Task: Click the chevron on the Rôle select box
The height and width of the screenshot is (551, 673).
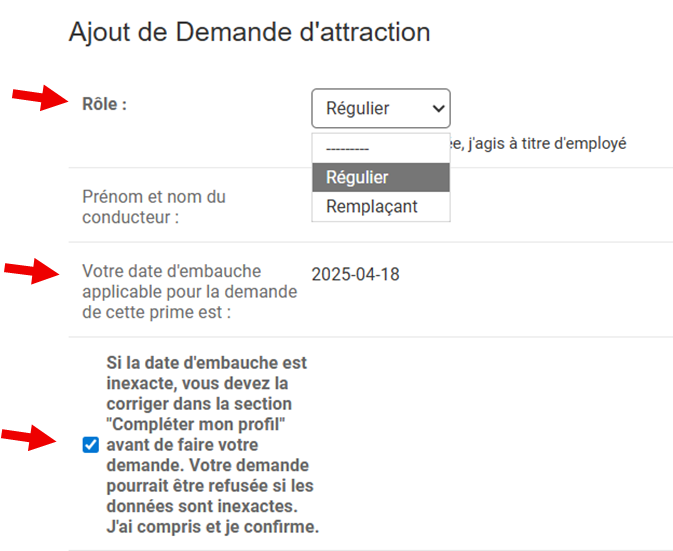Action: (436, 108)
